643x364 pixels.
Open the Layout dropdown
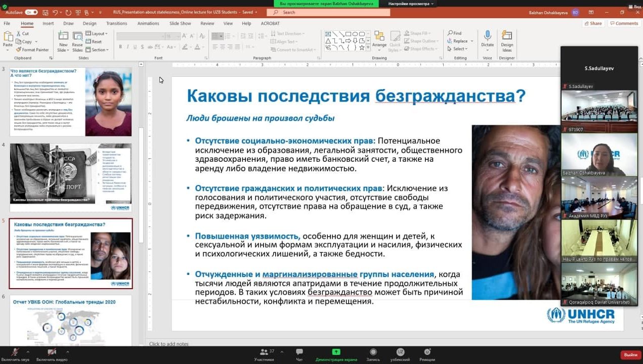pos(96,34)
